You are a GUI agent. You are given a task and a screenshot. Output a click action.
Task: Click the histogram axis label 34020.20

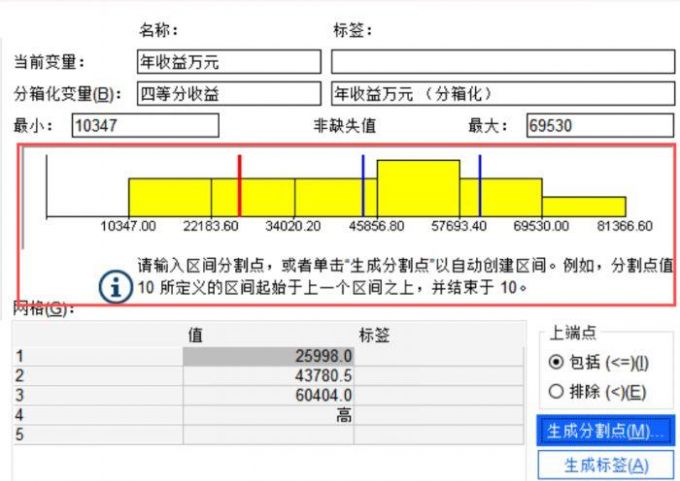coord(293,226)
